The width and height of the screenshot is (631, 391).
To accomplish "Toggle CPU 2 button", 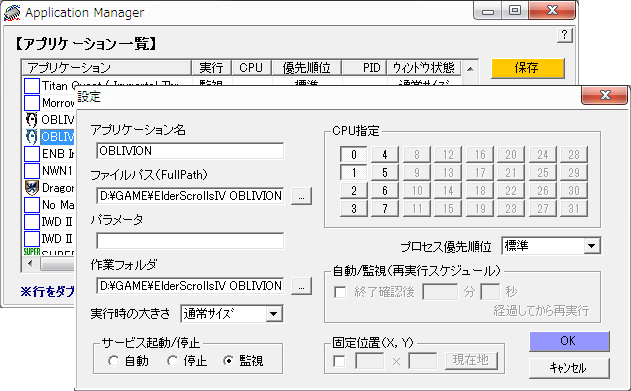I will click(354, 191).
